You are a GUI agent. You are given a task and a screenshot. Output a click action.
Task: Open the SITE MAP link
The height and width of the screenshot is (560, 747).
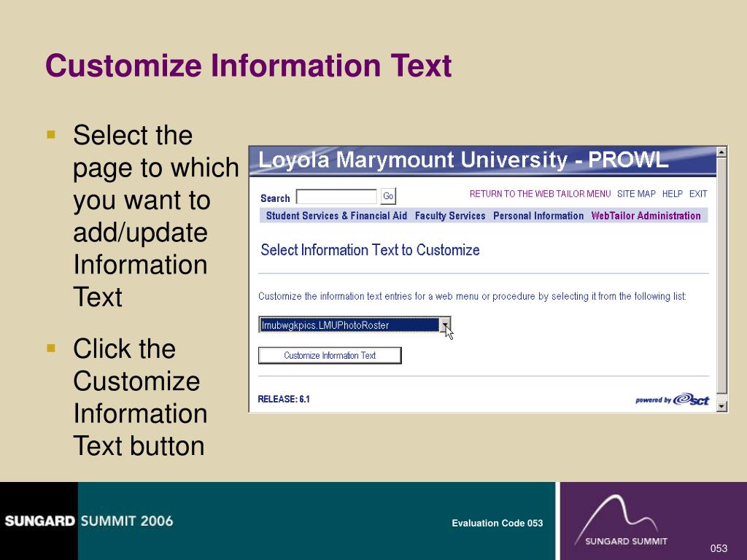click(x=636, y=194)
